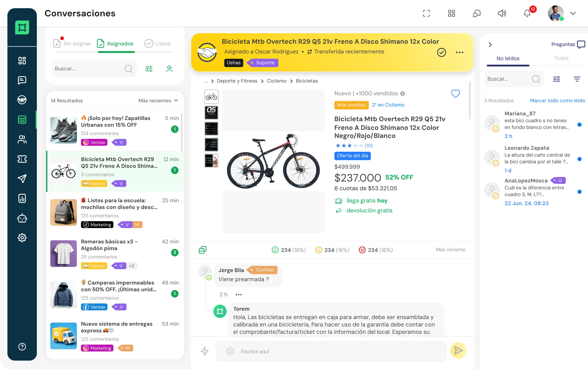Select the Q5 bicycle thumbnail image

[x=211, y=113]
